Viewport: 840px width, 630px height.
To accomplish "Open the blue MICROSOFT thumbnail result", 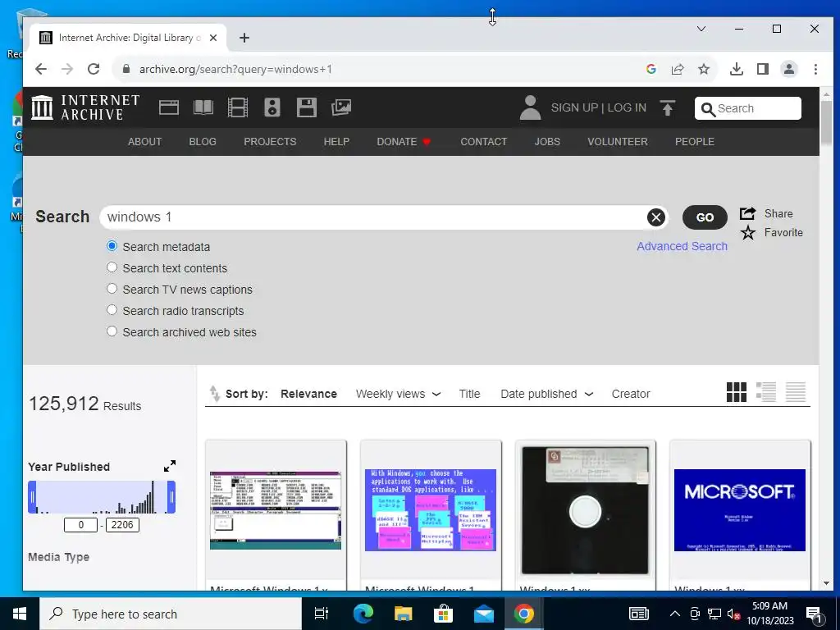I will point(739,509).
